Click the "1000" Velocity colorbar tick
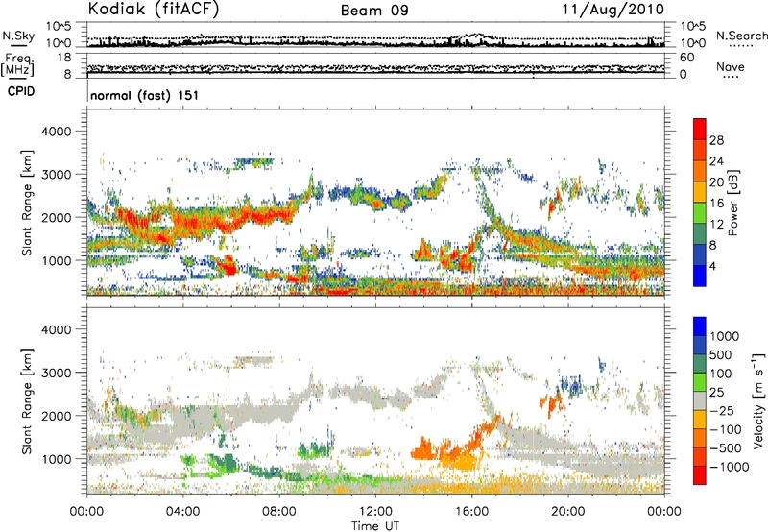 click(x=725, y=336)
